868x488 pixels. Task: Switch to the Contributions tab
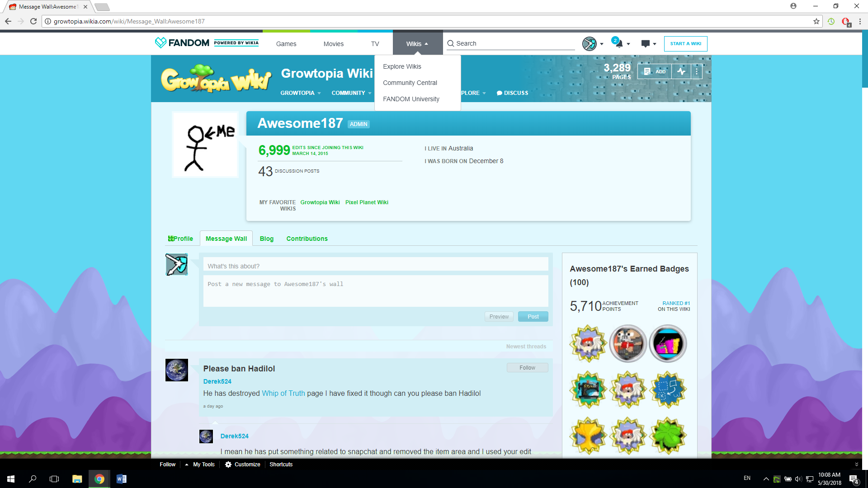(307, 239)
